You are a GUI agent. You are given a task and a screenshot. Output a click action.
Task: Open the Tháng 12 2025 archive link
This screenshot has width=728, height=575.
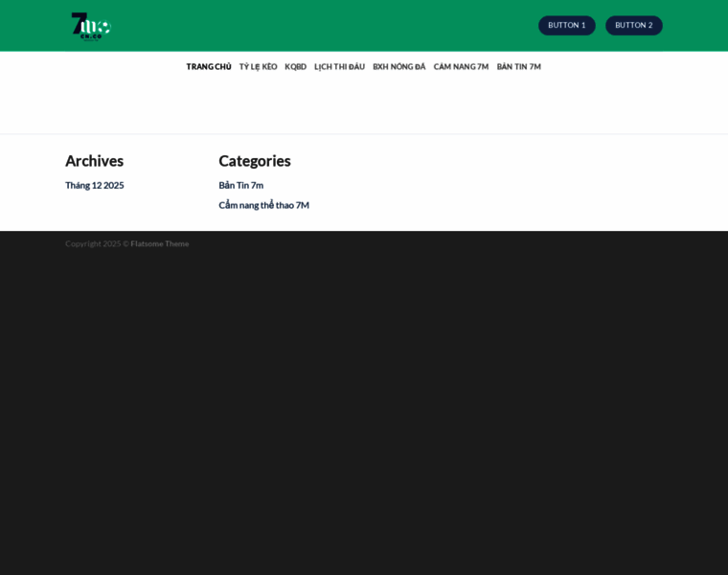coord(94,185)
